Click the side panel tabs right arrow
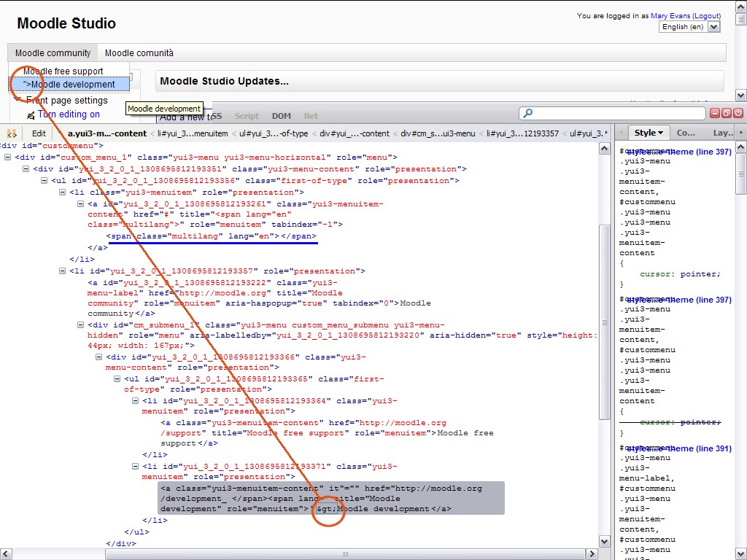This screenshot has width=747, height=560. click(x=741, y=133)
